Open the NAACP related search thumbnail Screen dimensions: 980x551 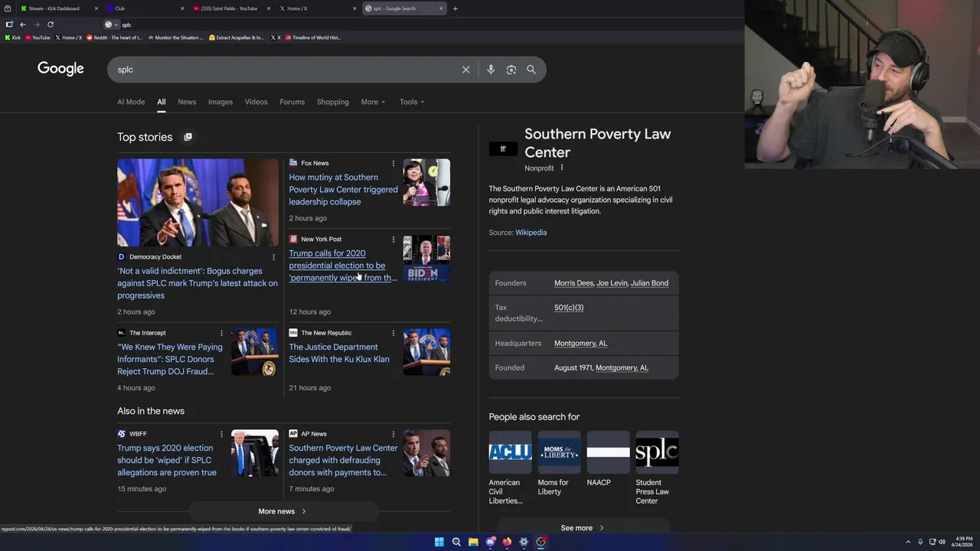[608, 452]
